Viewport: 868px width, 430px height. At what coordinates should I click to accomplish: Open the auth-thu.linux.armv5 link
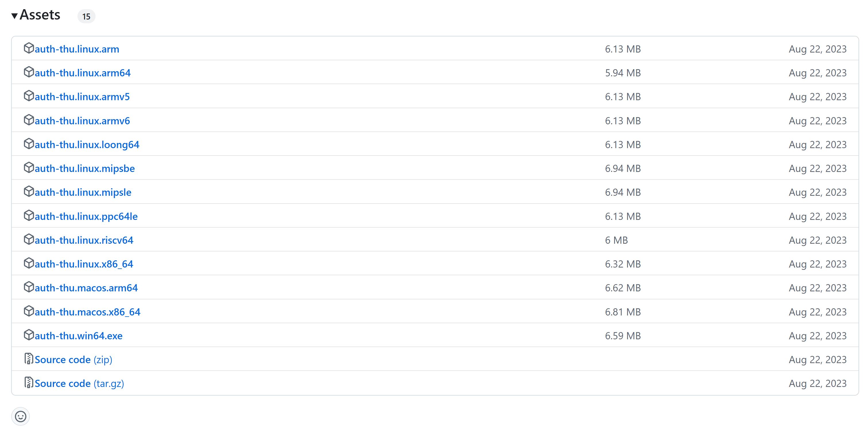point(82,97)
